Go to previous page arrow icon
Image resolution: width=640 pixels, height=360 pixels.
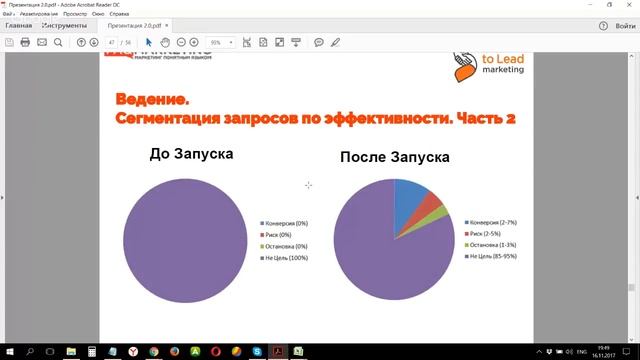click(81, 42)
